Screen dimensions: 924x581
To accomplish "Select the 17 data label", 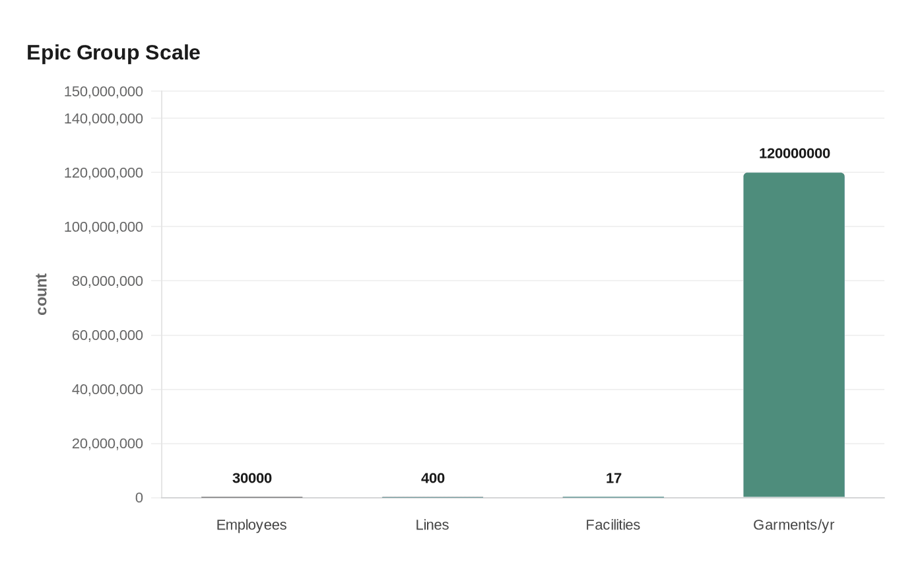I will [613, 478].
